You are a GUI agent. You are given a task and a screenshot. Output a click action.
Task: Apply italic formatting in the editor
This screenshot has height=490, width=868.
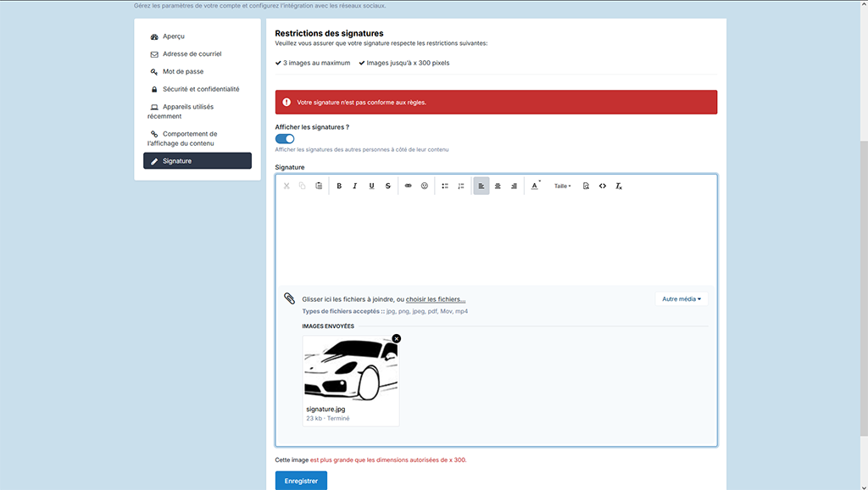tap(355, 186)
